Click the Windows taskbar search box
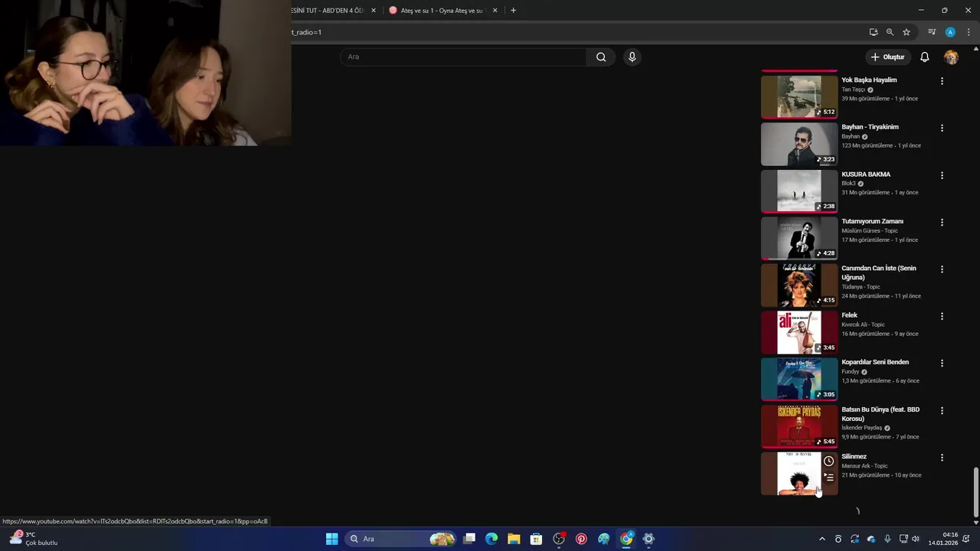The width and height of the screenshot is (980, 551). click(x=402, y=539)
